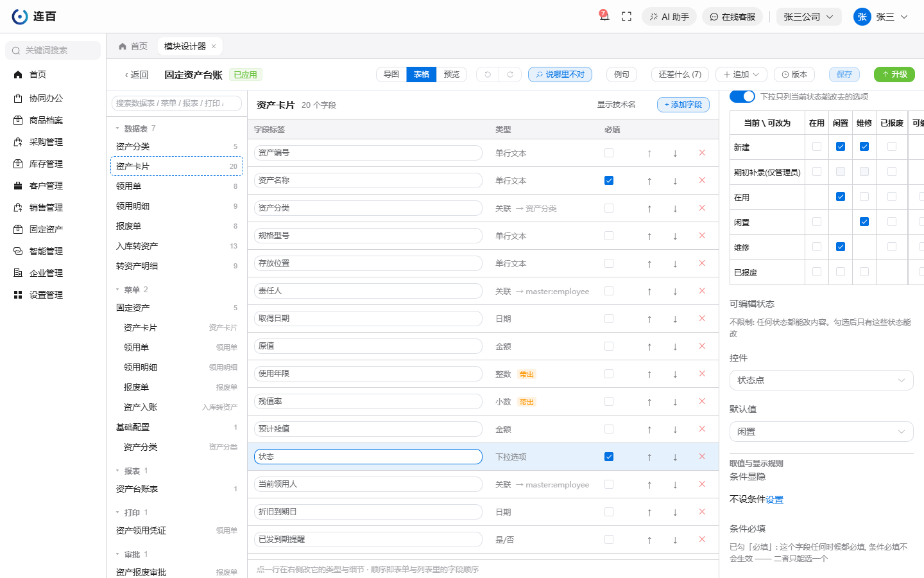This screenshot has width=924, height=578.
Task: Move 规格型号 field up
Action: pyautogui.click(x=649, y=236)
